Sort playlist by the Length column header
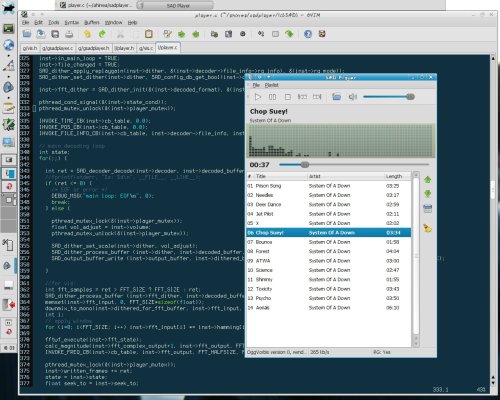Image resolution: width=500 pixels, height=400 pixels. pyautogui.click(x=397, y=176)
